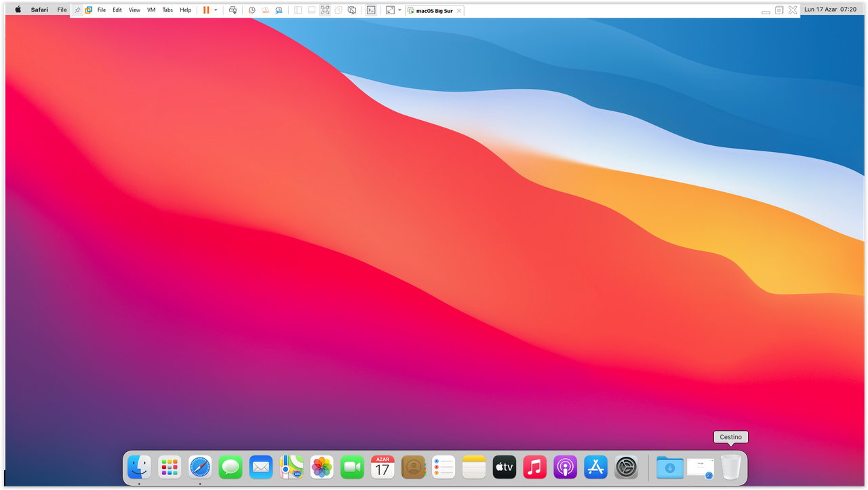Restore VMware from full screen
Image resolution: width=868 pixels, height=490 pixels.
pyautogui.click(x=779, y=10)
